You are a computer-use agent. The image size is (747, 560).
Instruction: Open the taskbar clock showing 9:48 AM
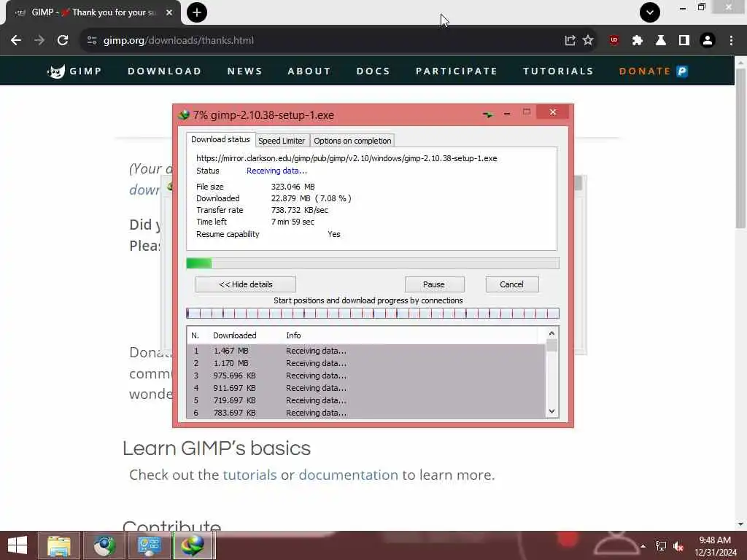click(x=715, y=546)
